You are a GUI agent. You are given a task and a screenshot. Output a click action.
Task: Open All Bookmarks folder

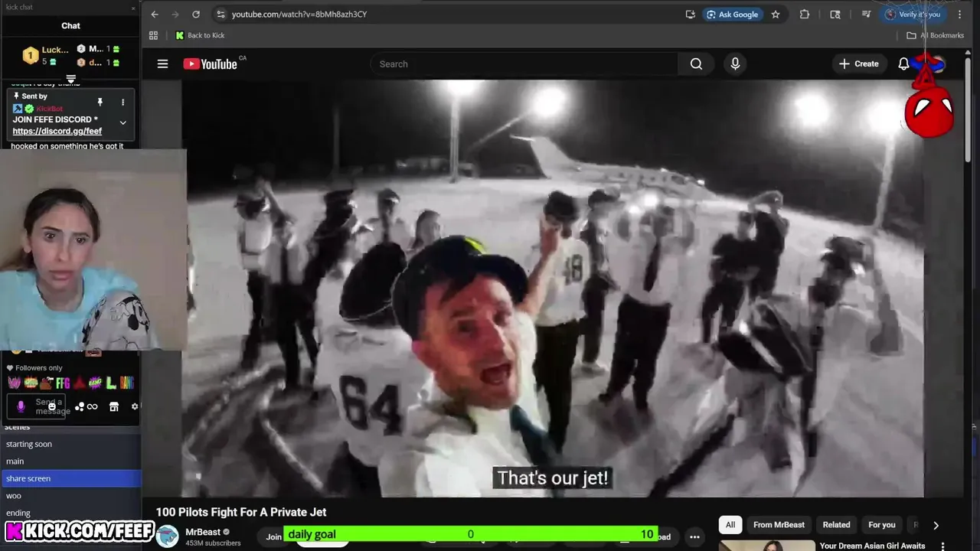point(936,35)
